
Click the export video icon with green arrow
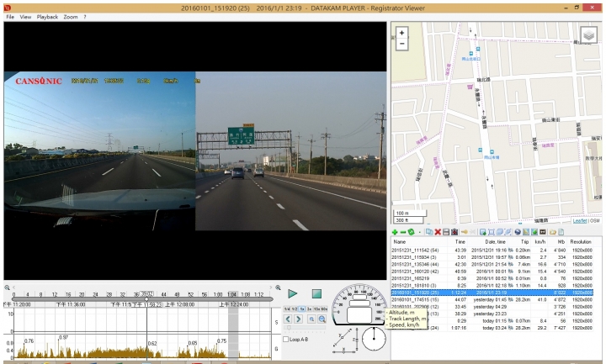pyautogui.click(x=483, y=232)
